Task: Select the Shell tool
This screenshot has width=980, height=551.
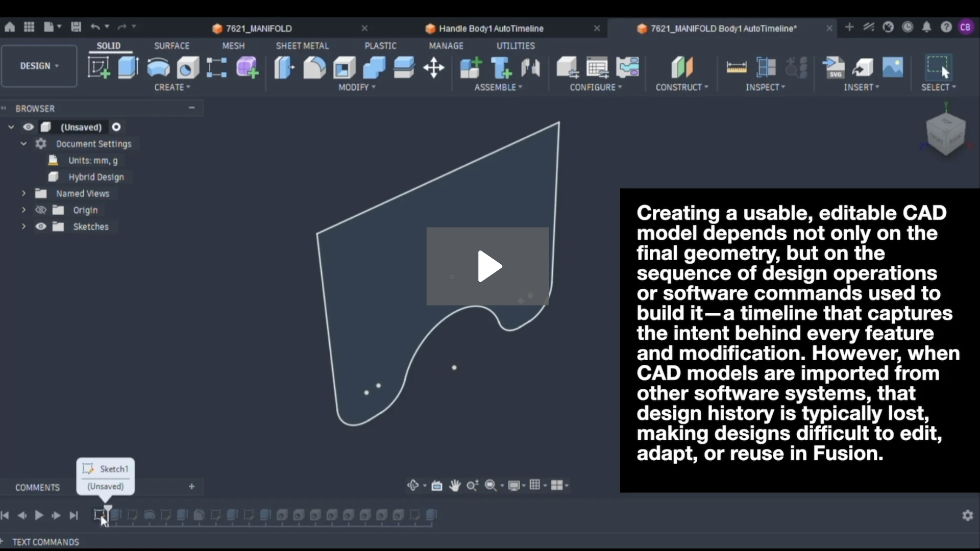Action: coord(345,67)
